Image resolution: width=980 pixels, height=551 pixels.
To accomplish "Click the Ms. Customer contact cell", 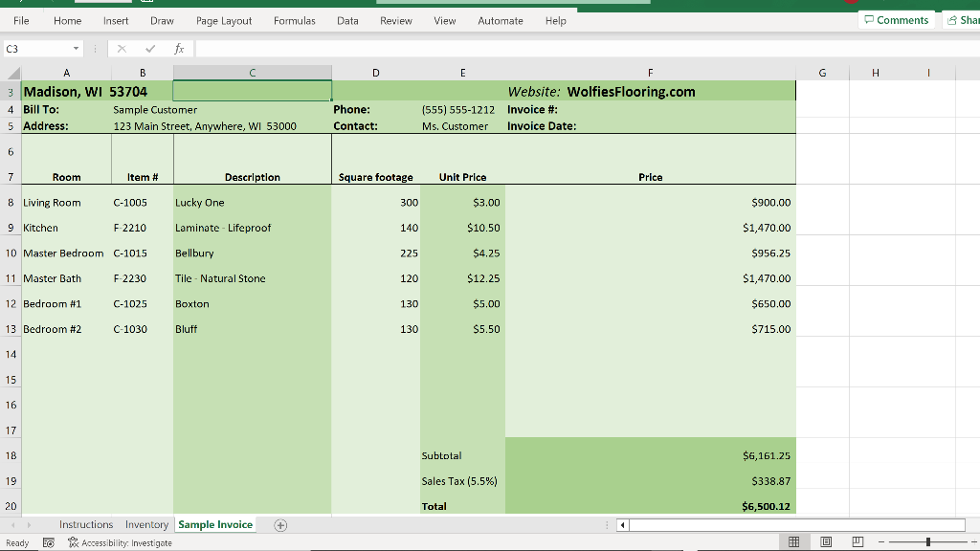I will pyautogui.click(x=455, y=126).
